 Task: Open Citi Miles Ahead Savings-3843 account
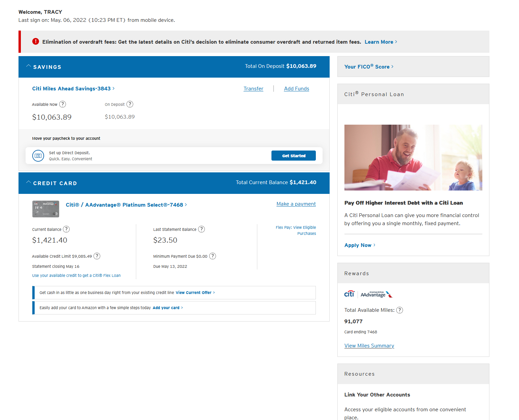pyautogui.click(x=73, y=88)
